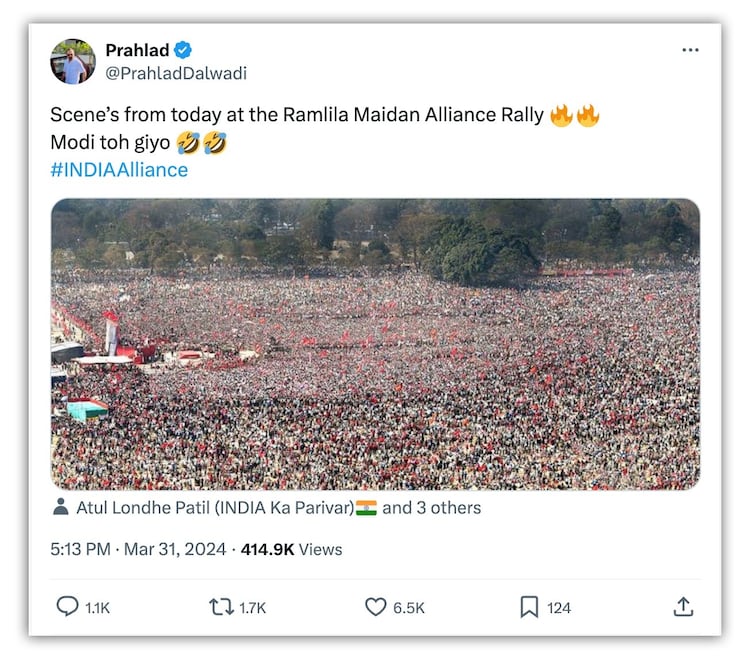Open the three-dot more options menu
Image resolution: width=750 pixels, height=661 pixels.
690,50
